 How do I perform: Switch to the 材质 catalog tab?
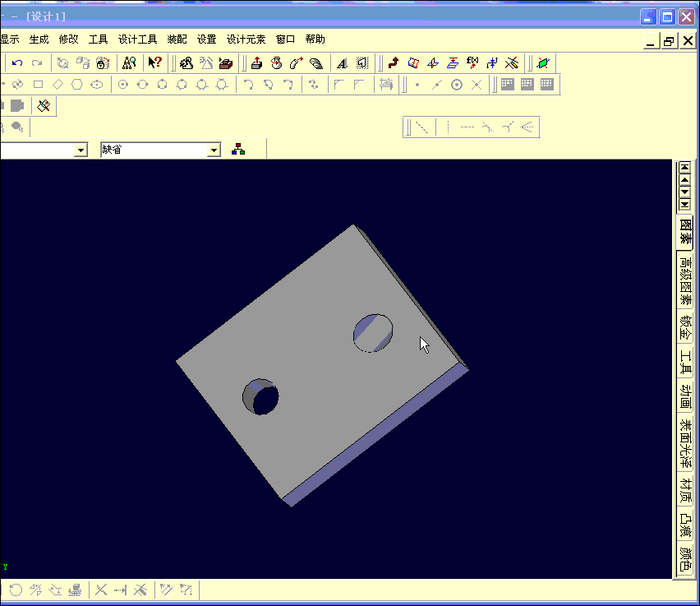(685, 490)
